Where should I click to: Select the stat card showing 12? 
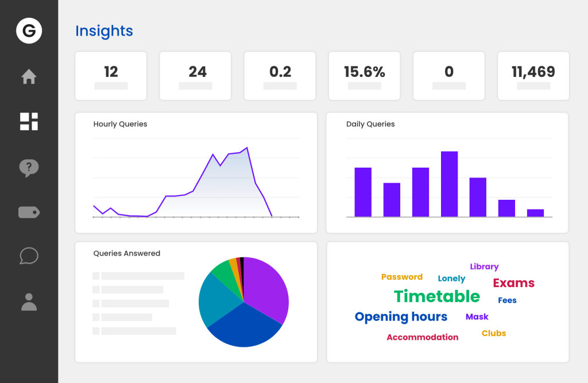(x=111, y=75)
